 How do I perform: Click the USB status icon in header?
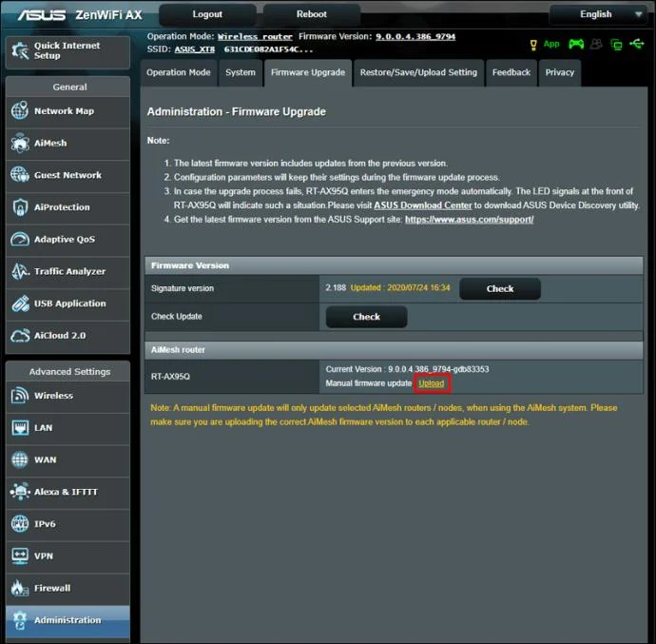[x=636, y=44]
